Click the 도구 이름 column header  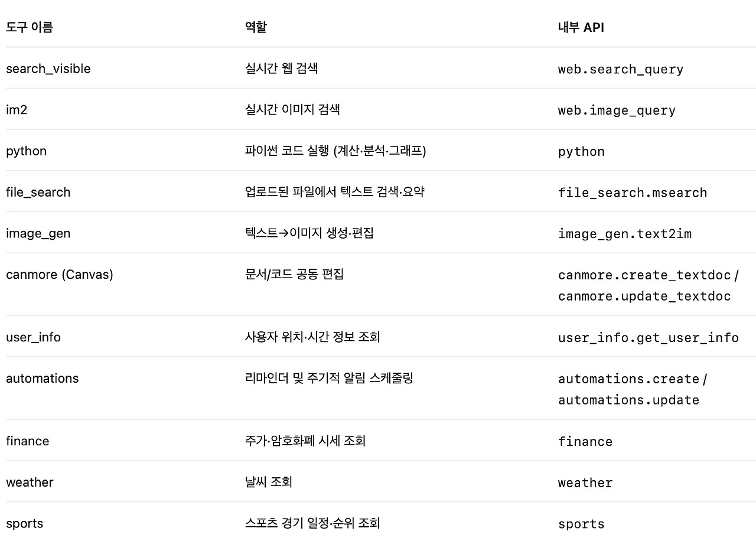tap(30, 27)
